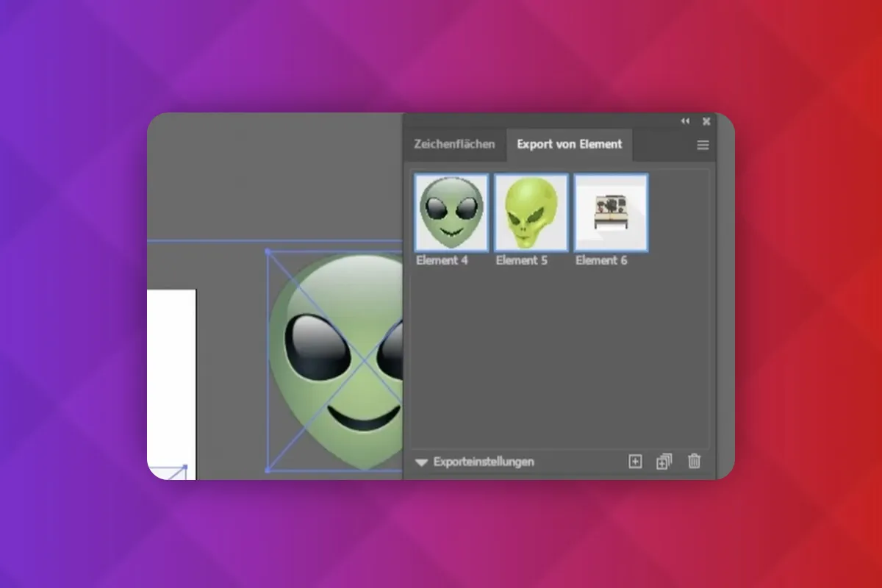This screenshot has height=588, width=882.
Task: Expand the Exporteinstellungen section triangle
Action: 421,462
